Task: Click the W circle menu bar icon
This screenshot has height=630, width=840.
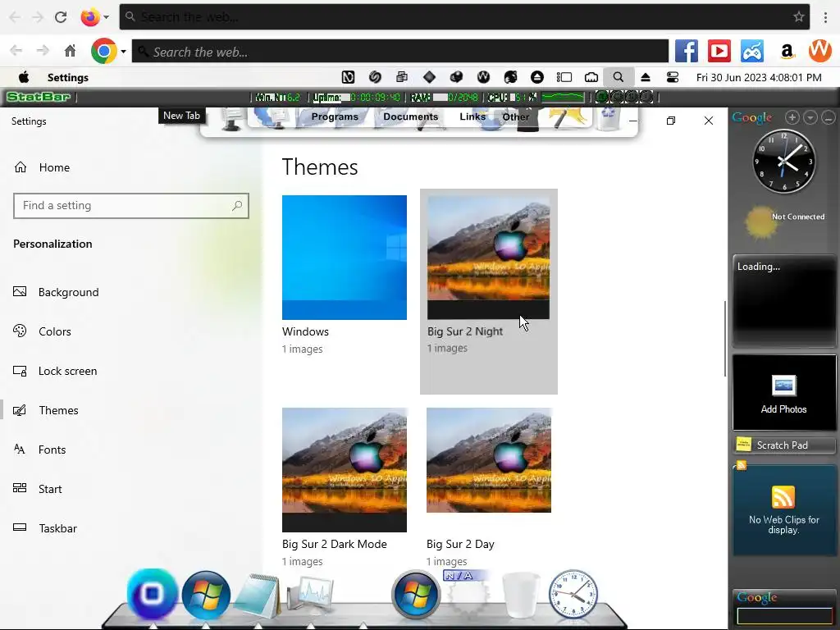Action: (483, 77)
